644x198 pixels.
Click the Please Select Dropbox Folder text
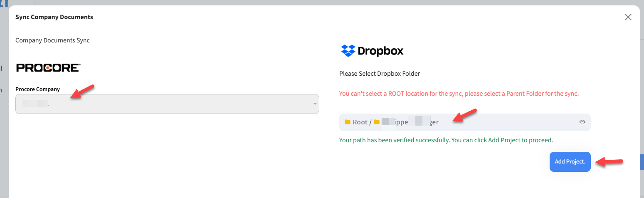coord(380,74)
